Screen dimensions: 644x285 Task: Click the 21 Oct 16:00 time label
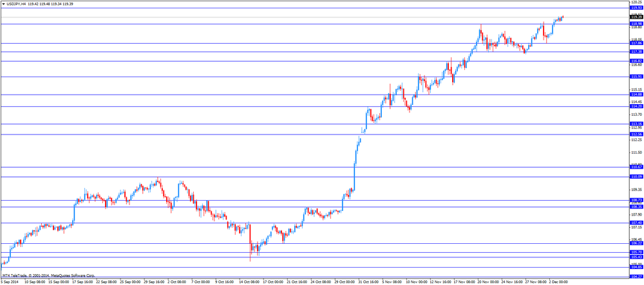tap(297, 282)
